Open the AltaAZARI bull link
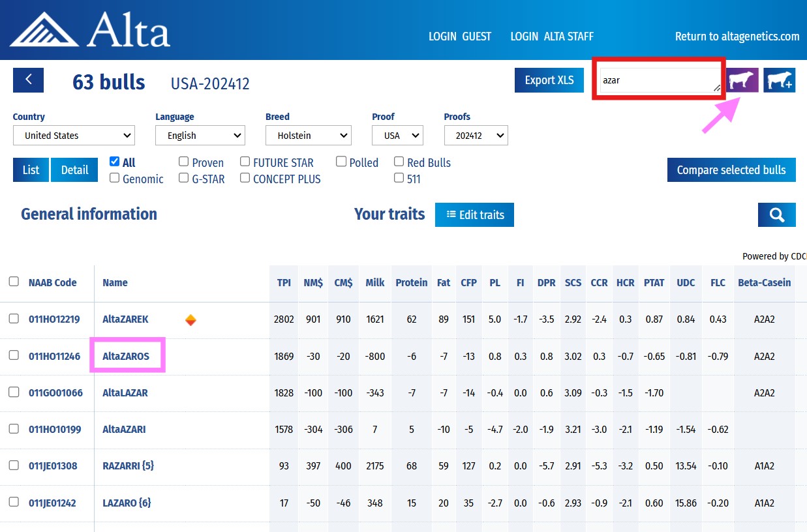Image resolution: width=807 pixels, height=532 pixels. tap(124, 429)
